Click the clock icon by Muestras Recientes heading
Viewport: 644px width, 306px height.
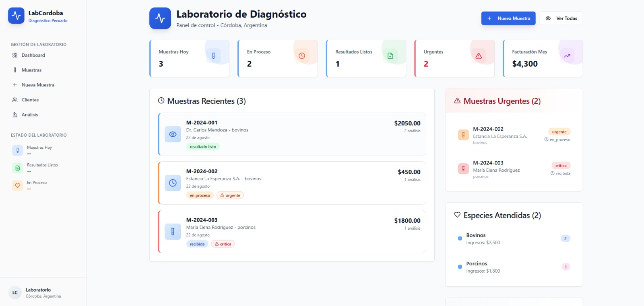pyautogui.click(x=161, y=101)
